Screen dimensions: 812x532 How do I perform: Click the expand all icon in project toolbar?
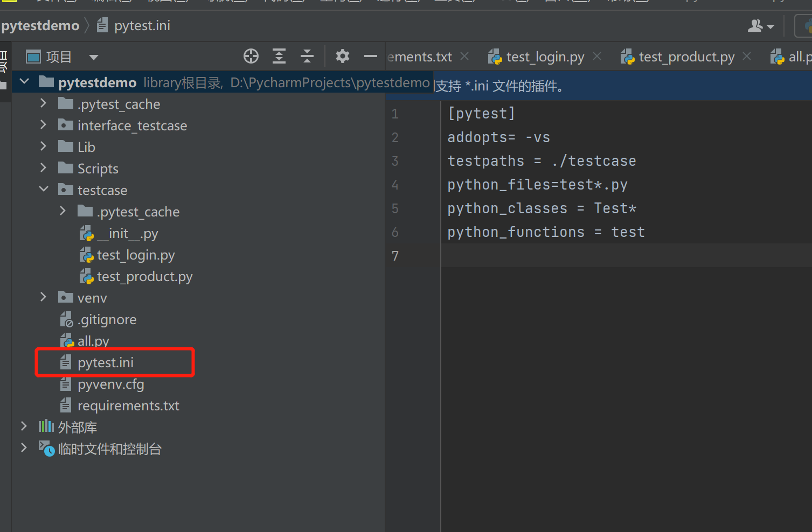pyautogui.click(x=279, y=56)
